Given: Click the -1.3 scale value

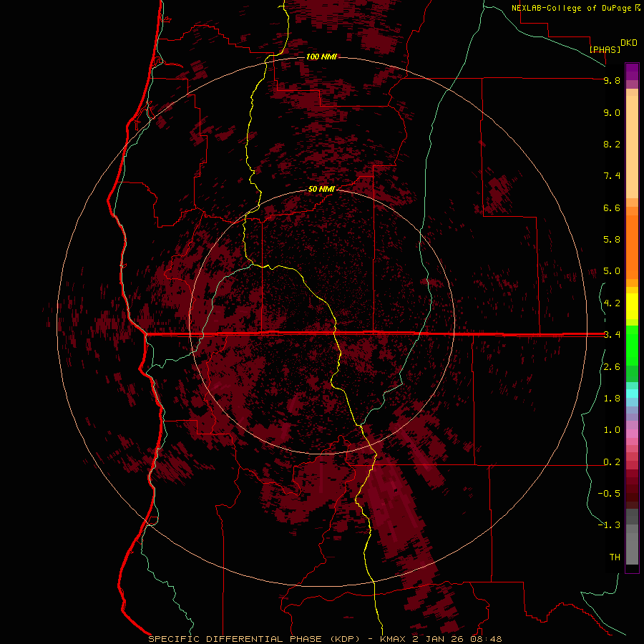Looking at the screenshot, I should click(609, 525).
